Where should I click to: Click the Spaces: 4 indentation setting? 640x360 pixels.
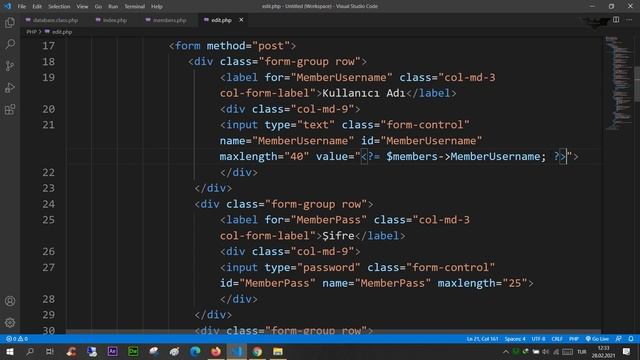(515, 339)
